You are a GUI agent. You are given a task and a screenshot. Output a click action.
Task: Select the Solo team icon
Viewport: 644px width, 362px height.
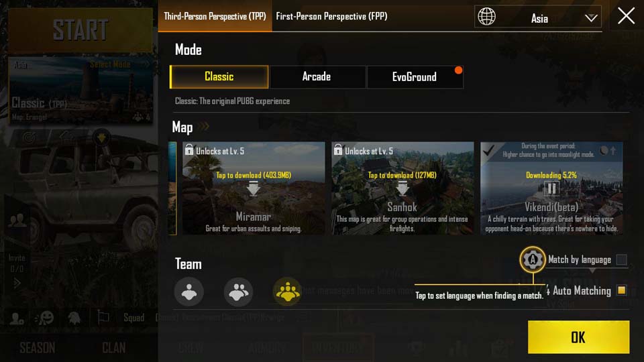(189, 292)
